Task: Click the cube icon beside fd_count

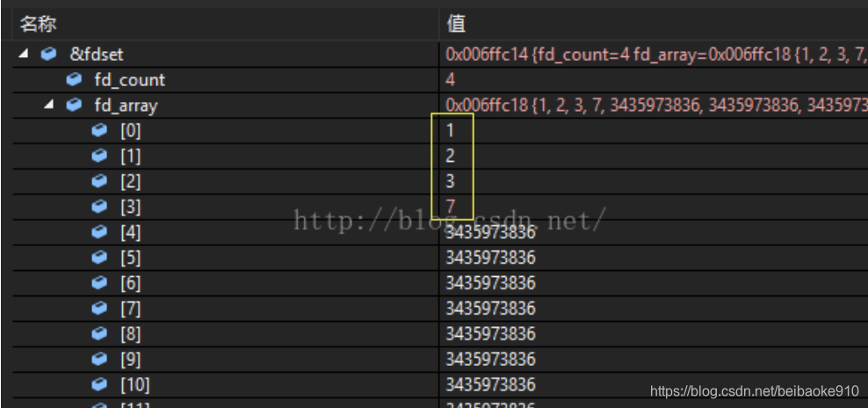Action: [74, 79]
